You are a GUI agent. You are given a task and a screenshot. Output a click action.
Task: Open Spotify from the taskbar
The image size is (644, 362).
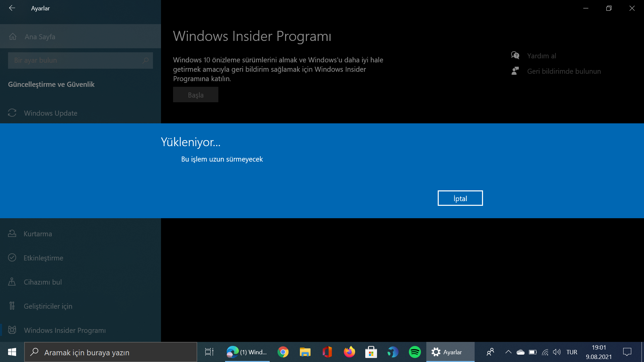pos(415,352)
